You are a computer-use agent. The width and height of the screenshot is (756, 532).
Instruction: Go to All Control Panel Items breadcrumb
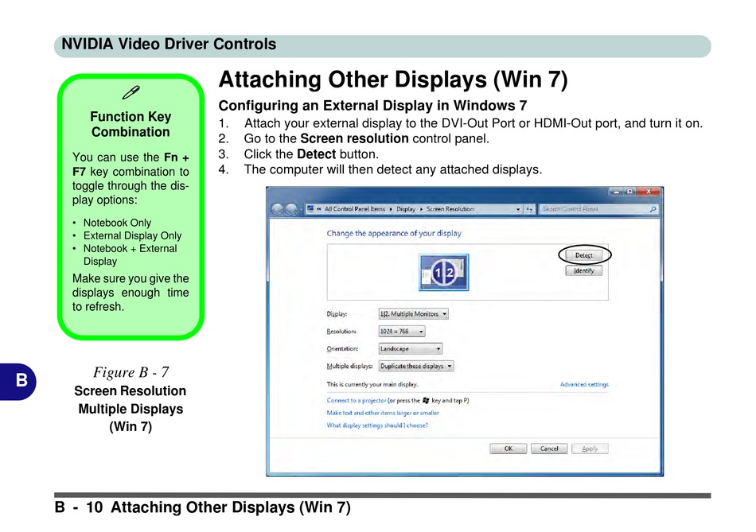pos(354,209)
